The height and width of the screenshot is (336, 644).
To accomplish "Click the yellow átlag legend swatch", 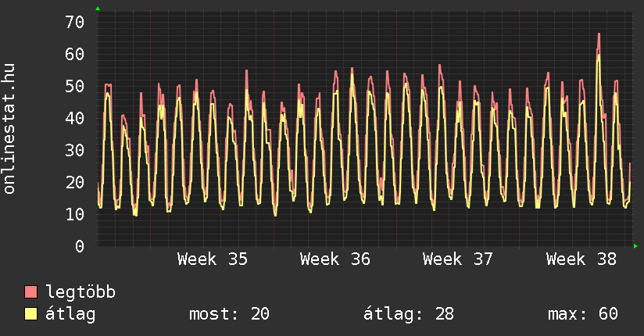I will [x=30, y=313].
